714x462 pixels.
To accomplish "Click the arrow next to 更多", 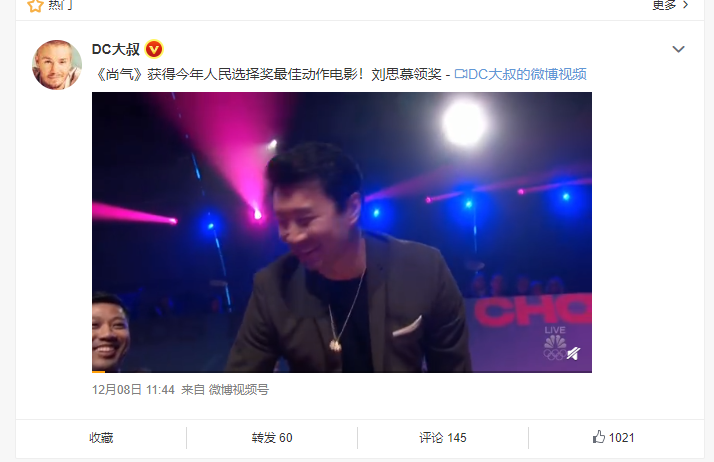I will [x=685, y=5].
